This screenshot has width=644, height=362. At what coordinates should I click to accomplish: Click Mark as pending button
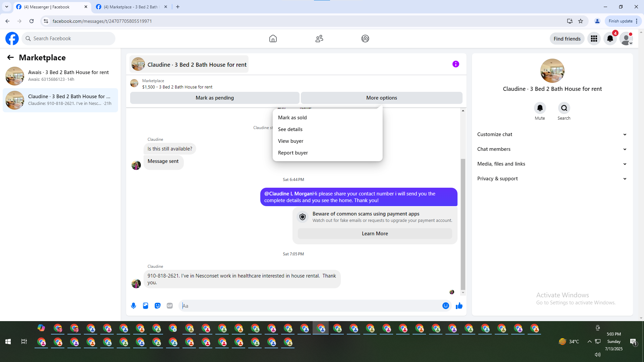click(x=215, y=98)
